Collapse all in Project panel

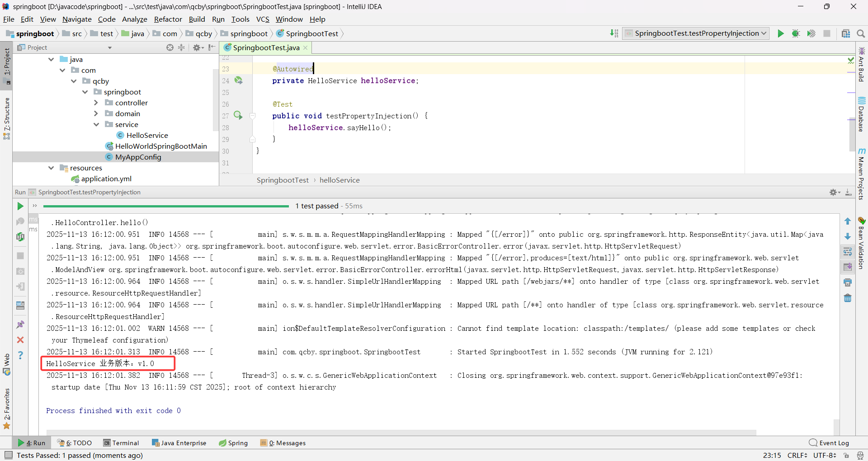click(181, 47)
